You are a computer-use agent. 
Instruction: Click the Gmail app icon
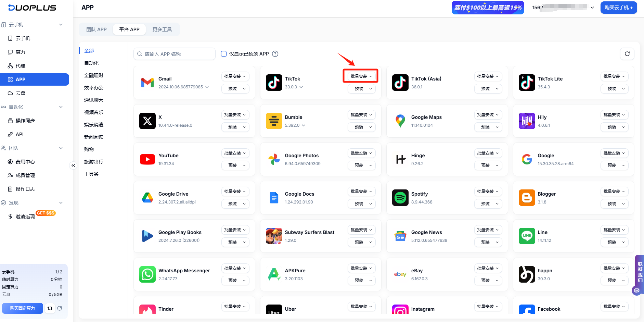pyautogui.click(x=147, y=83)
